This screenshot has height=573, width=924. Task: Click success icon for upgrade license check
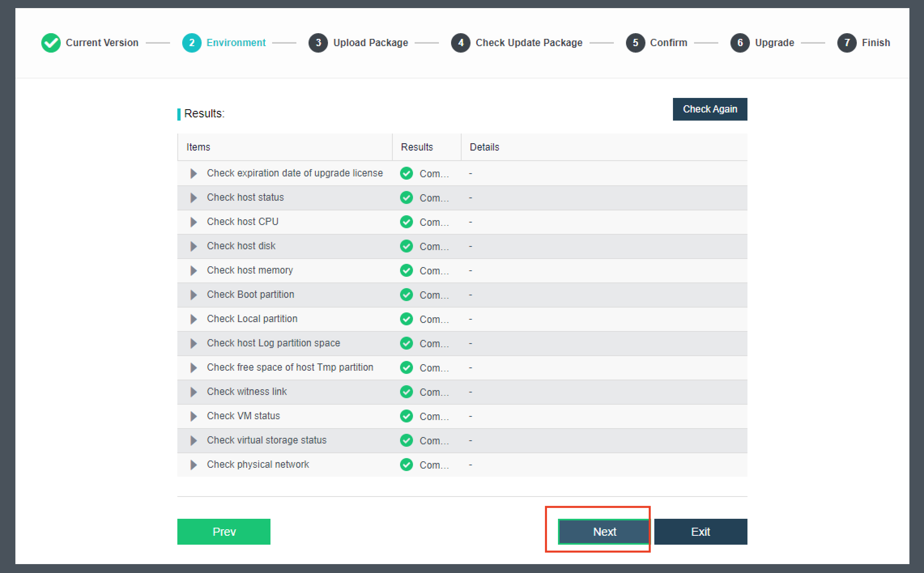(407, 173)
